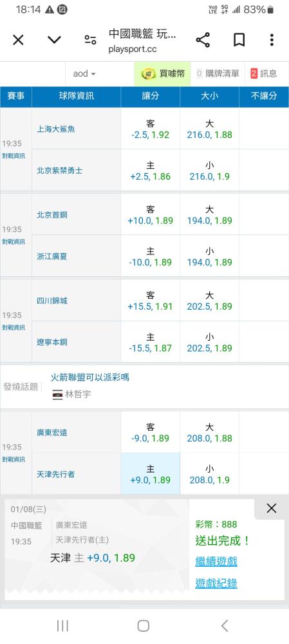The image size is (289, 644).
Task: Open the three-dot browser menu
Action: click(272, 40)
